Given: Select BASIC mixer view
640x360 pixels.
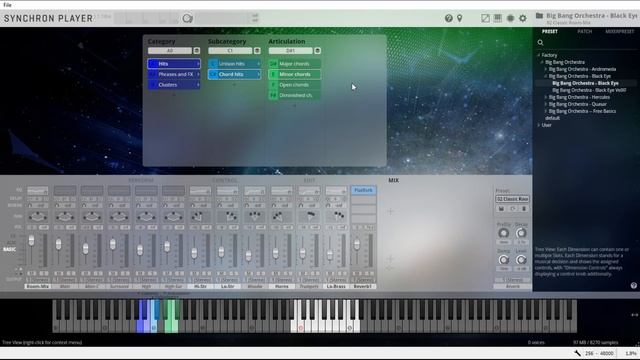Looking at the screenshot, I should click(x=10, y=249).
